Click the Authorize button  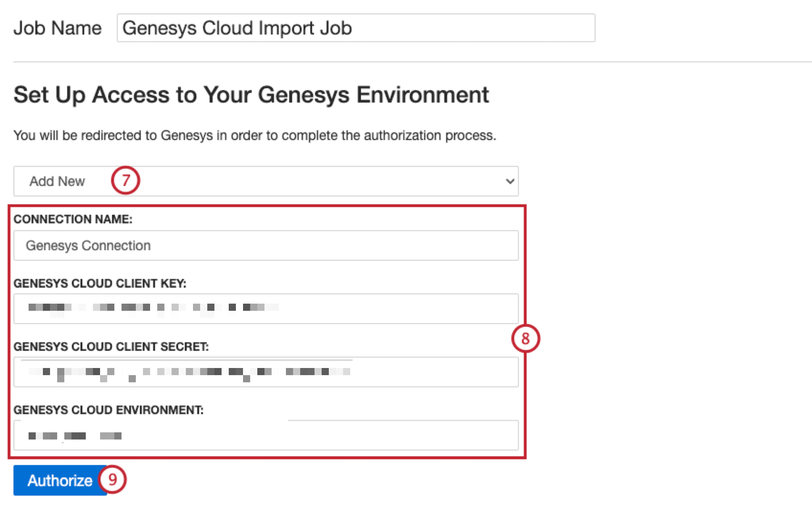[x=56, y=480]
